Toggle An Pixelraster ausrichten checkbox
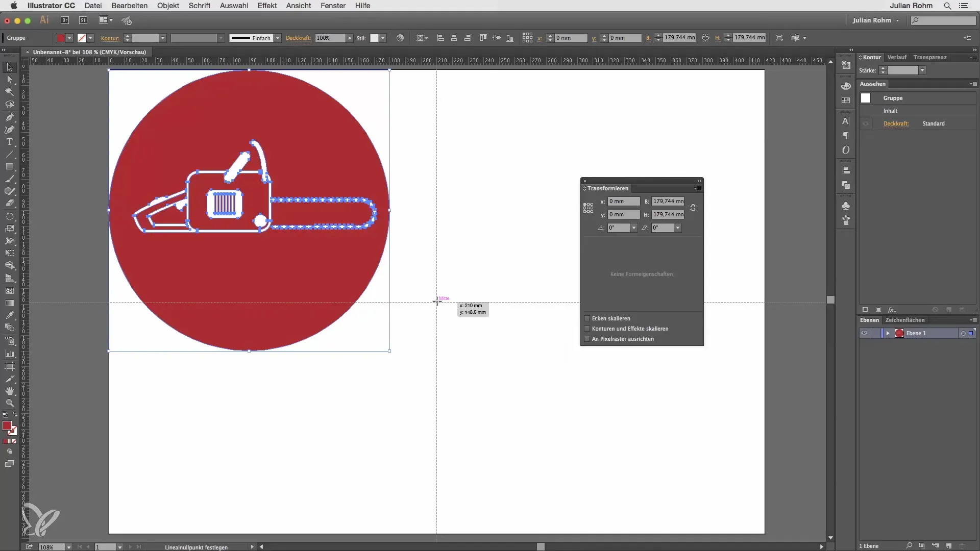This screenshot has height=551, width=980. (587, 339)
